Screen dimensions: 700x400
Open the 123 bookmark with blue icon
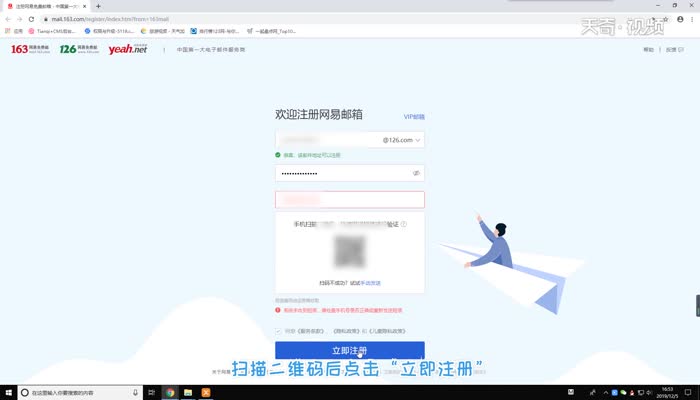[x=215, y=31]
